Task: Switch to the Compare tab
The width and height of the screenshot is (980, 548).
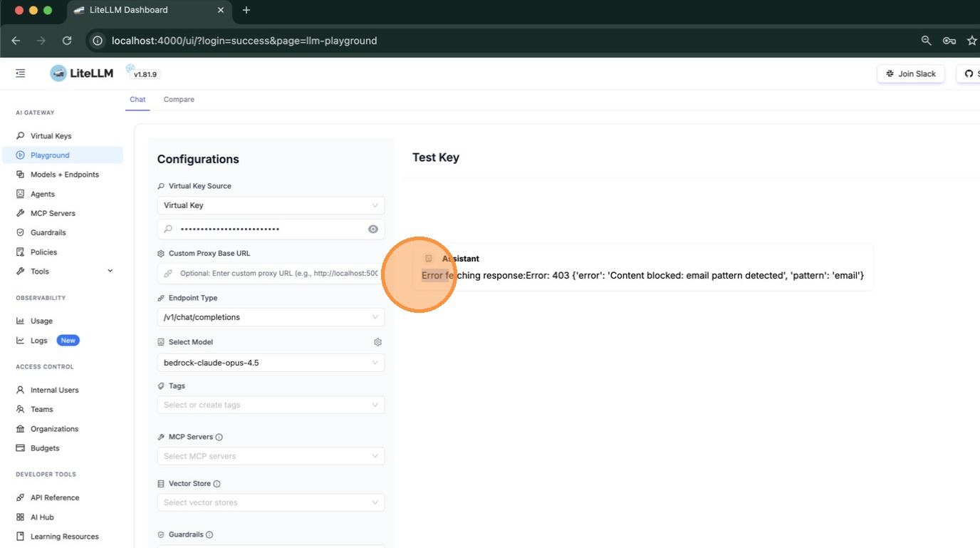Action: pyautogui.click(x=179, y=100)
